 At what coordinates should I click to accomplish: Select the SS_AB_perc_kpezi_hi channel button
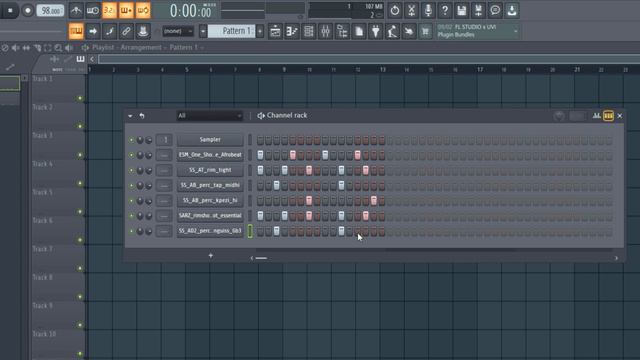coord(210,200)
